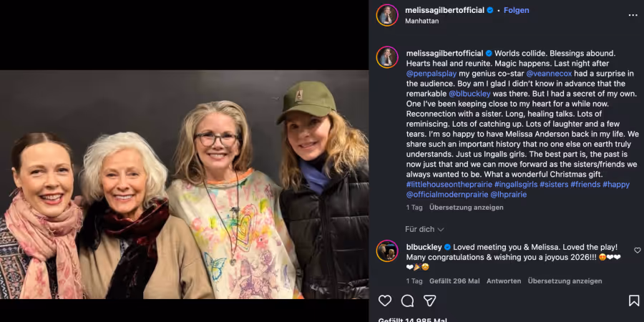The image size is (644, 322).
Task: Click Antworten to reply to blbuckley's comment
Action: click(x=504, y=281)
